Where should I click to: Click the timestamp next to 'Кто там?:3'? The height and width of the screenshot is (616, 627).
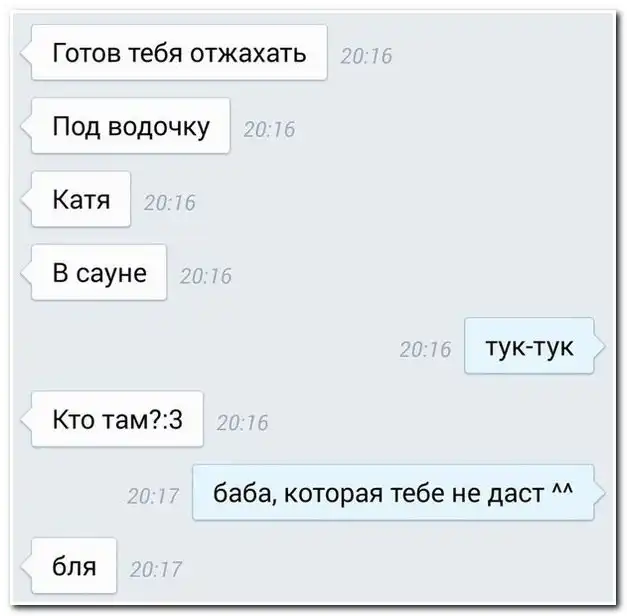(x=243, y=423)
